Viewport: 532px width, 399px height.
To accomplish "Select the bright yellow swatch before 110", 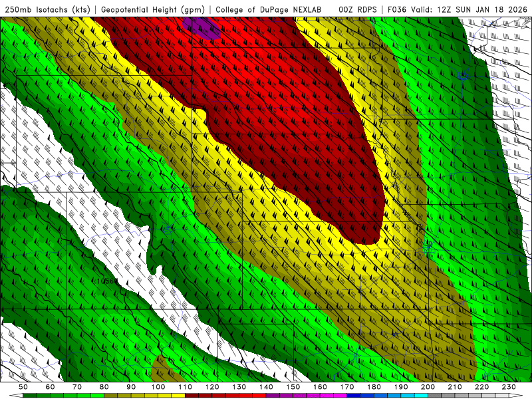I will (178, 395).
